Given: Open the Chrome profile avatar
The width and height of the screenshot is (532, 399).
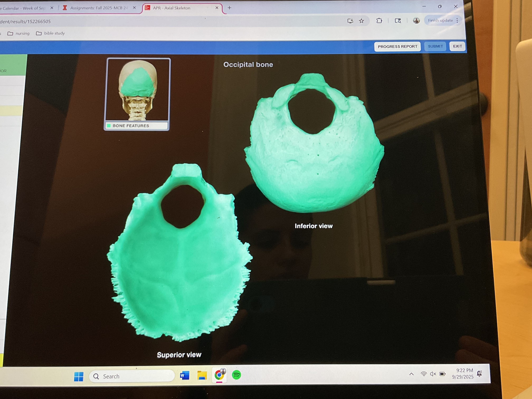Looking at the screenshot, I should pyautogui.click(x=416, y=21).
